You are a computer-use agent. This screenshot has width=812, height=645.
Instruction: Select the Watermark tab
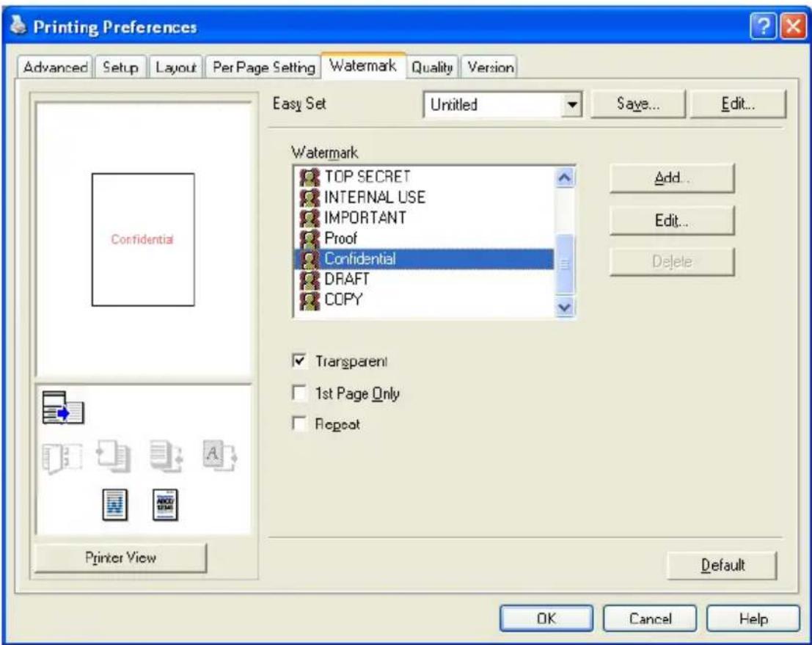point(363,66)
